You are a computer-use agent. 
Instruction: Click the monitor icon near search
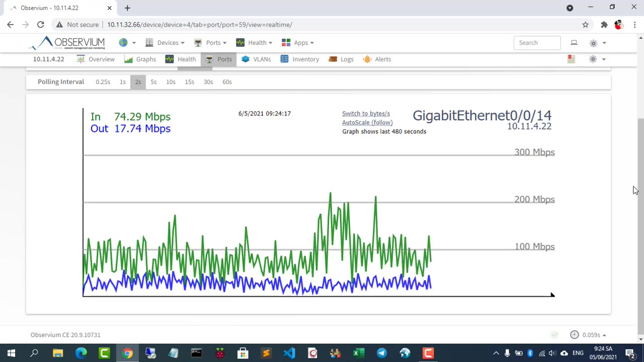[574, 43]
